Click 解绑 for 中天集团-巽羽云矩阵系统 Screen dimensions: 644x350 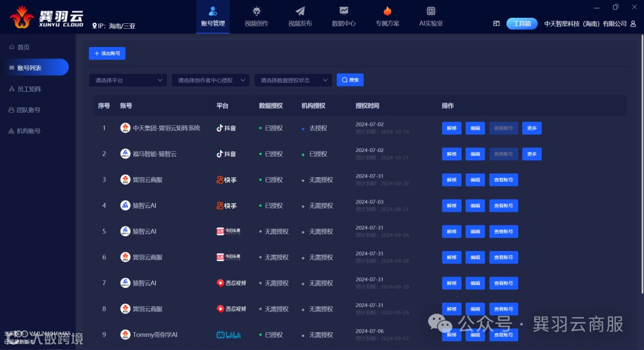(451, 128)
